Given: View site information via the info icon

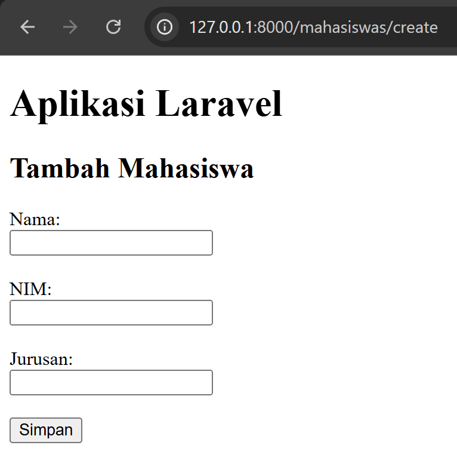Looking at the screenshot, I should pyautogui.click(x=165, y=27).
